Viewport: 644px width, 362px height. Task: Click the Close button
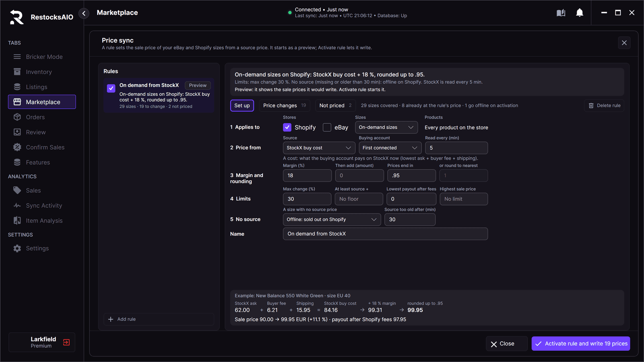506,344
